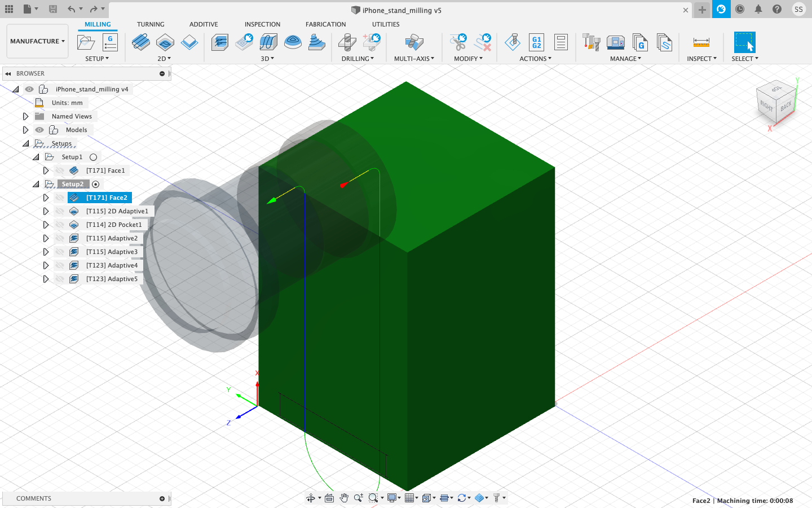This screenshot has height=508, width=812.
Task: Open the Tool Library icon
Action: pyautogui.click(x=591, y=42)
